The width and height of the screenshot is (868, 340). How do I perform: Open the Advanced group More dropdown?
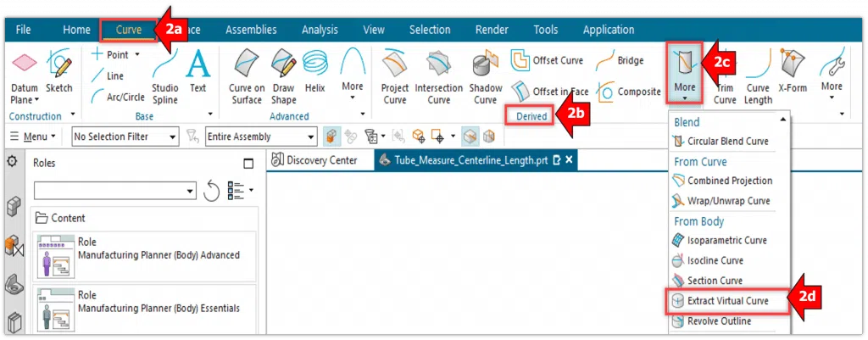click(352, 75)
